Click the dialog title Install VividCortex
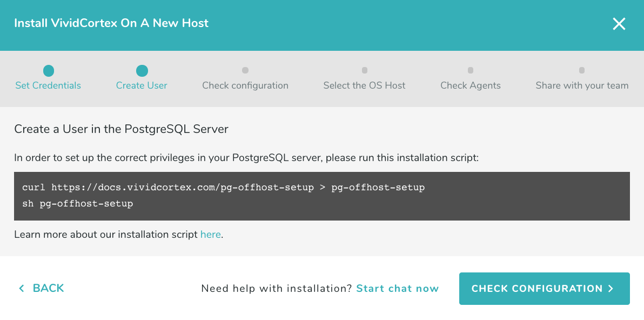Image resolution: width=644 pixels, height=320 pixels. coord(111,23)
